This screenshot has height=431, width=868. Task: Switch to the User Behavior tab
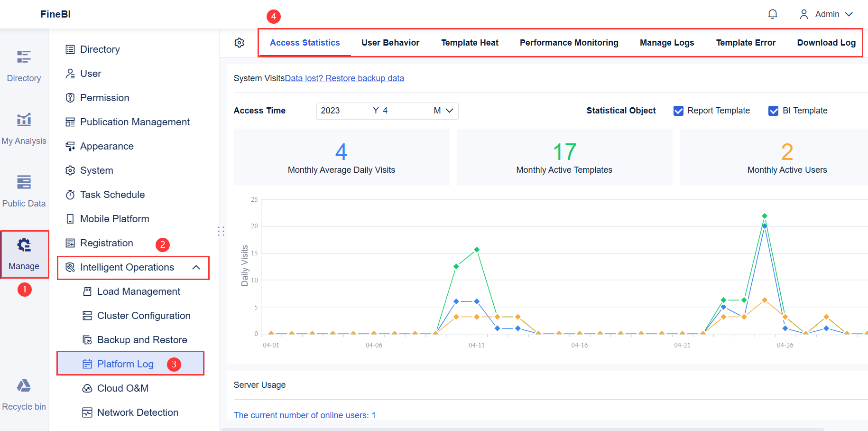[x=390, y=43]
